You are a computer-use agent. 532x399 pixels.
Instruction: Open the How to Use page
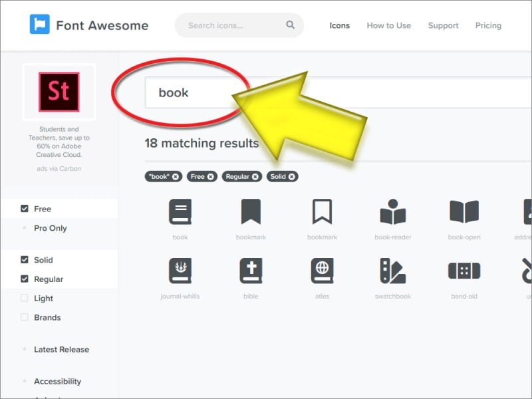pyautogui.click(x=389, y=25)
